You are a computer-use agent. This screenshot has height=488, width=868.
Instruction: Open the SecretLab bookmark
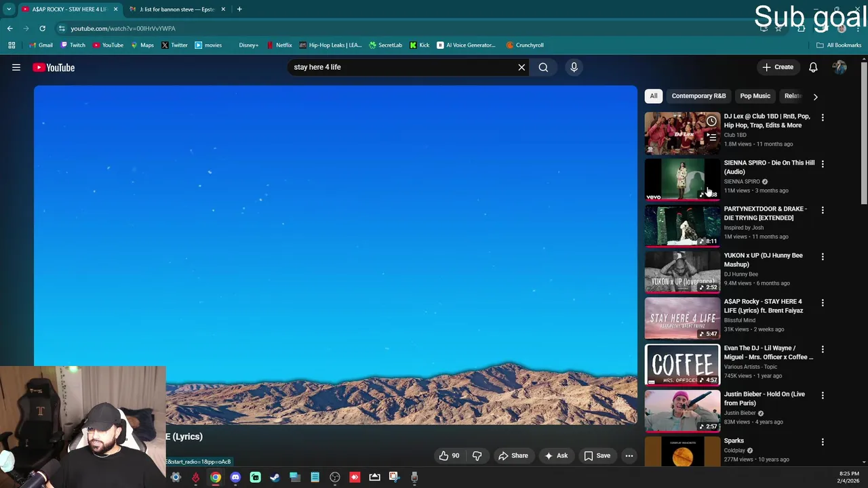pyautogui.click(x=385, y=45)
